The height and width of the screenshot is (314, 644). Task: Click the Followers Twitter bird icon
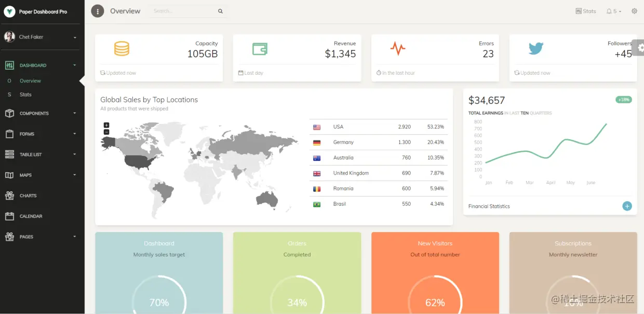536,49
